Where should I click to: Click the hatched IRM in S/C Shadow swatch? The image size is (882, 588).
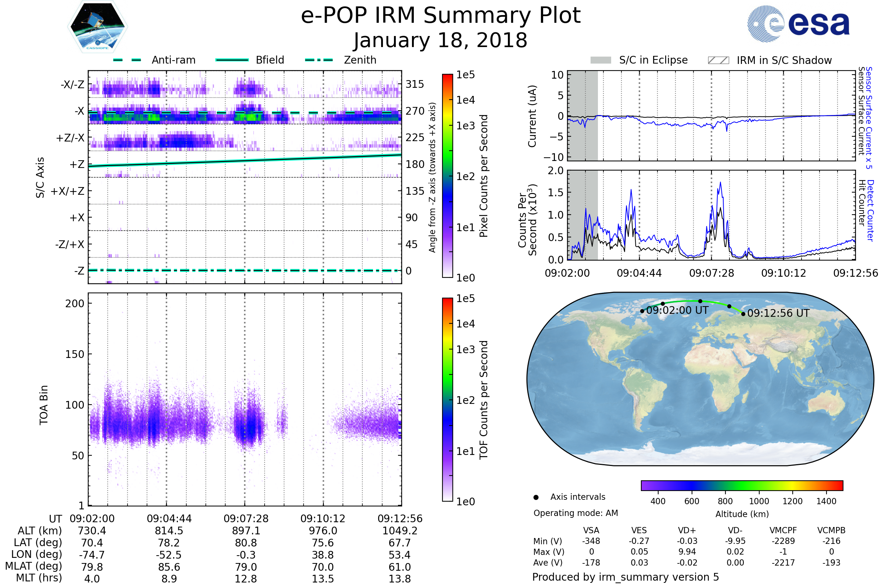[718, 60]
